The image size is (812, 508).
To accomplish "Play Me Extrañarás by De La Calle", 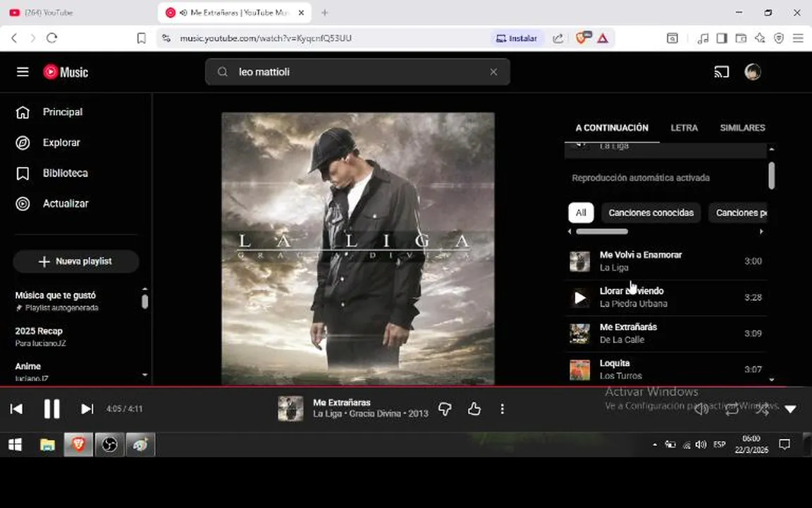I will [x=666, y=333].
